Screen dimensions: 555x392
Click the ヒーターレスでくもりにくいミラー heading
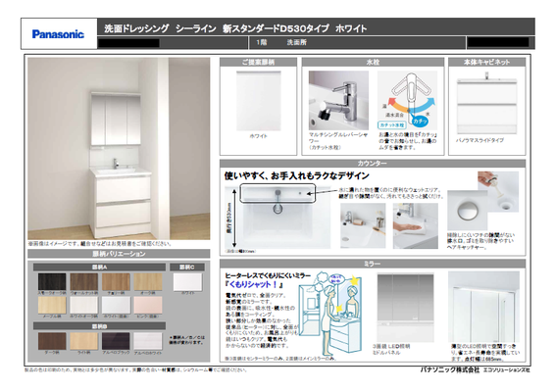coord(268,275)
